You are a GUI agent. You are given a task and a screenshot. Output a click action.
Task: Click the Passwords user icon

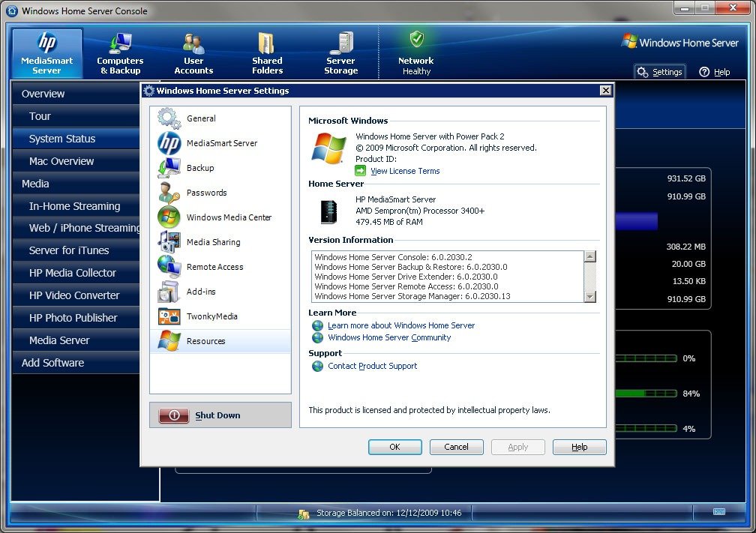coord(169,192)
